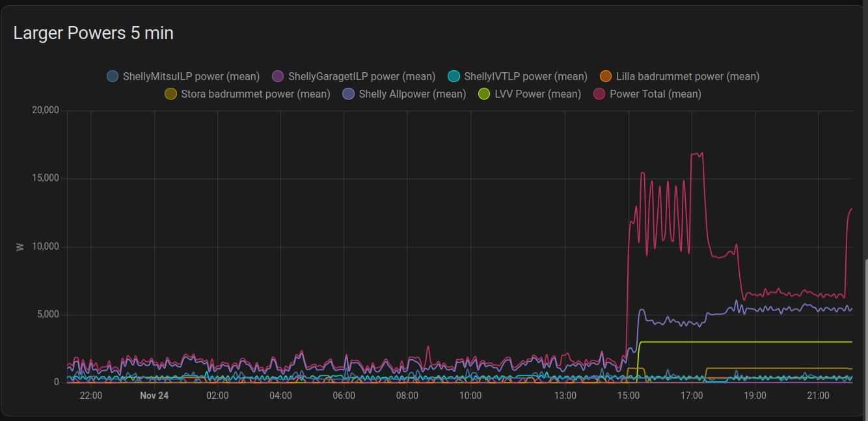The image size is (868, 421).
Task: Click Stora badrummet power (mean) label
Action: [x=256, y=94]
